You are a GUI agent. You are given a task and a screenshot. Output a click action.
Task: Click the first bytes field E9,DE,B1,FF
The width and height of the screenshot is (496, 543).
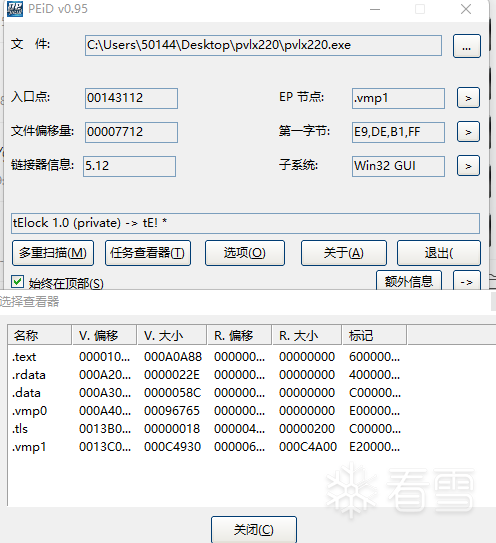click(x=398, y=132)
